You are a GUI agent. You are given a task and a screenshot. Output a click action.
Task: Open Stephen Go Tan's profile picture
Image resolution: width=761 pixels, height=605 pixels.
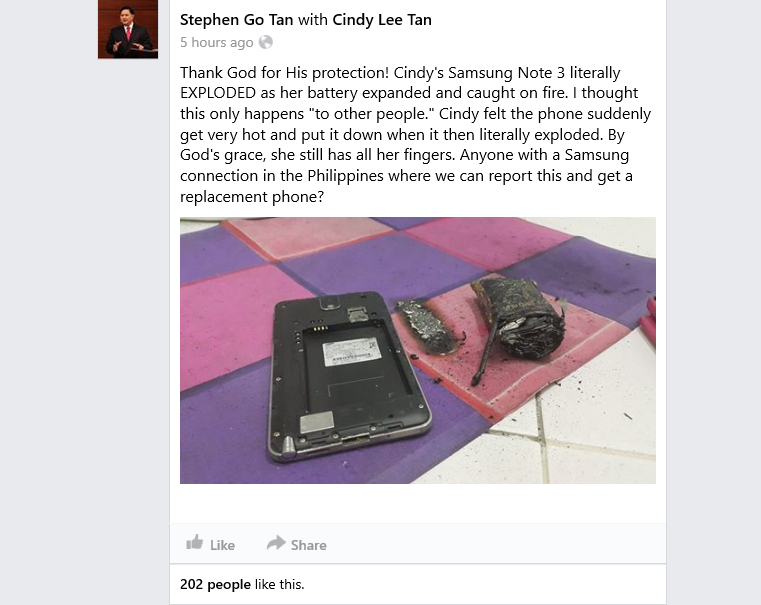coord(128,29)
